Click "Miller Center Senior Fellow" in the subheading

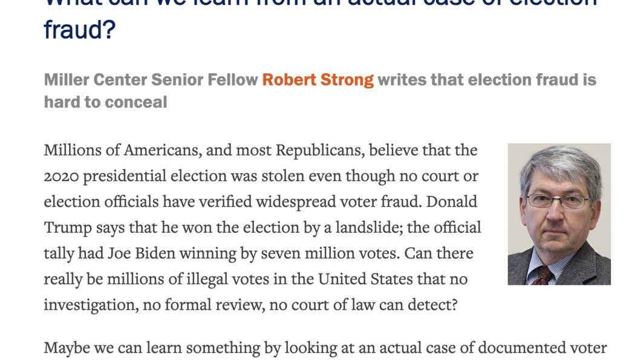click(x=151, y=80)
